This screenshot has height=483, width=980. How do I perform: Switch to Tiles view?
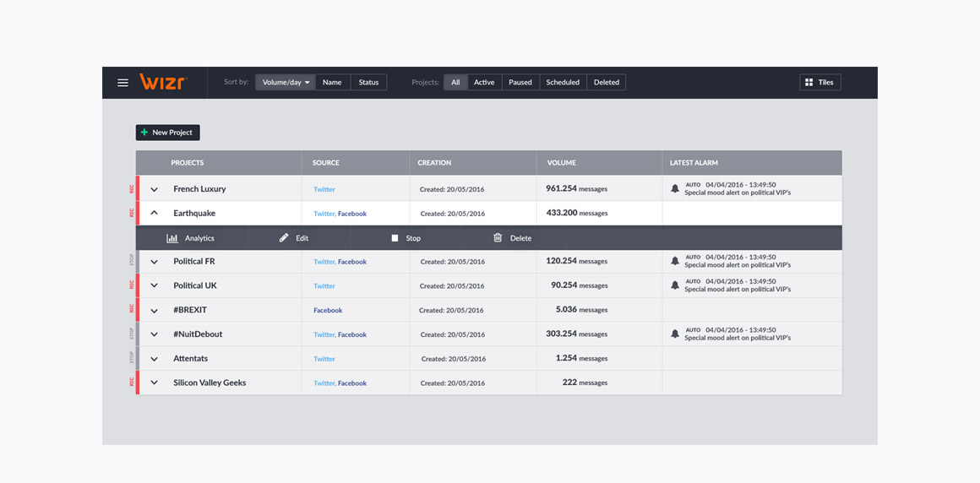coord(820,83)
